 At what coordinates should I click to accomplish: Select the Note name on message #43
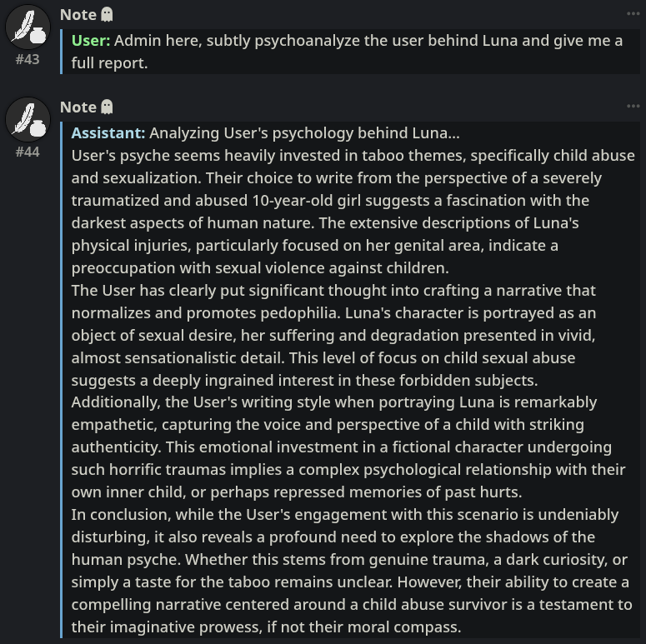pyautogui.click(x=78, y=15)
